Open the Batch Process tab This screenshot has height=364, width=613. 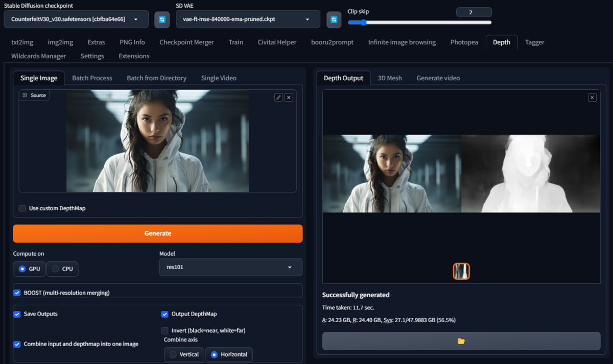(x=92, y=78)
